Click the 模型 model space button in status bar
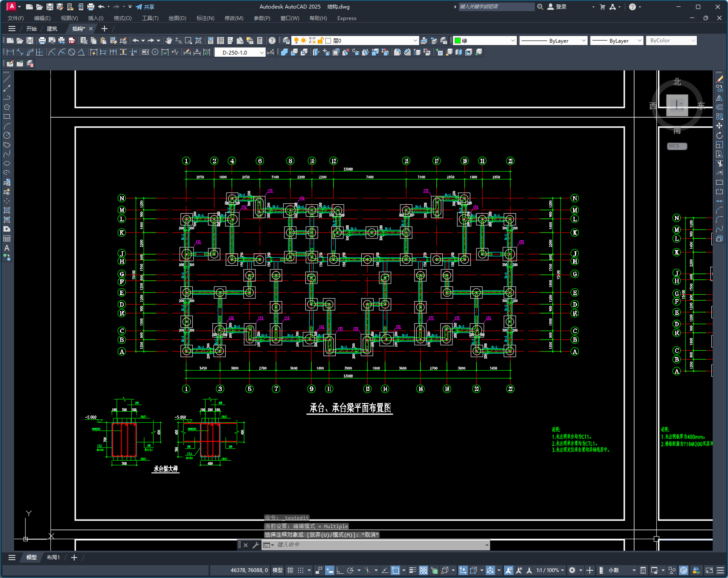Screen dimensions: 728x578 (278, 570)
